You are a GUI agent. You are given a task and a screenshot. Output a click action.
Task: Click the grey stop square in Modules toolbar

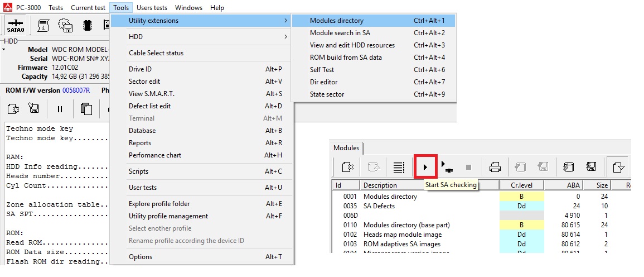(x=468, y=168)
